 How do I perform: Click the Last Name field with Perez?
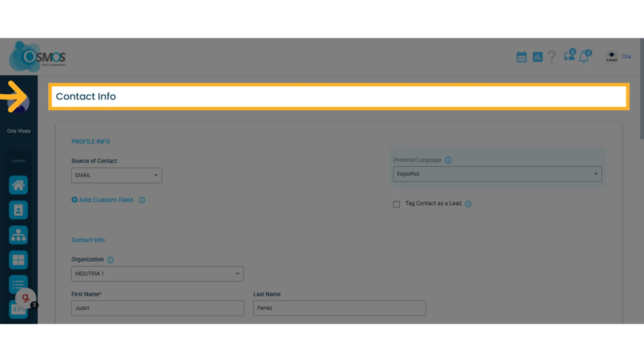(x=340, y=308)
